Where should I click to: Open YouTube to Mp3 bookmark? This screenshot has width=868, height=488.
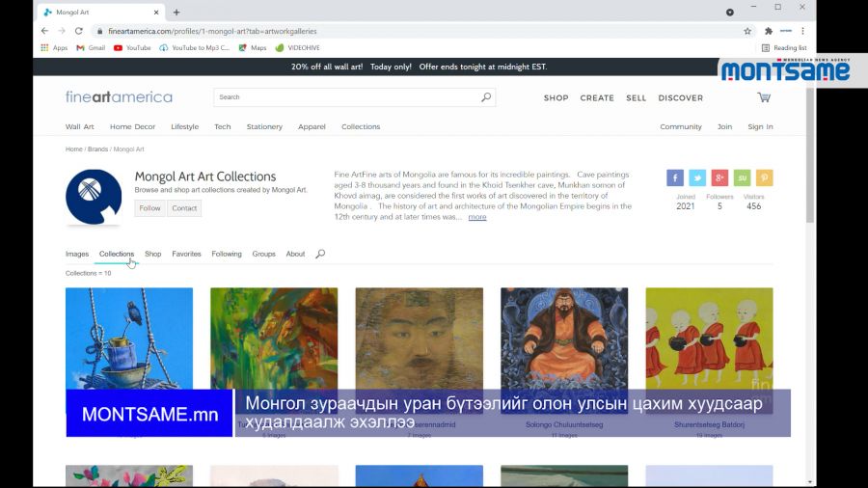tap(194, 47)
